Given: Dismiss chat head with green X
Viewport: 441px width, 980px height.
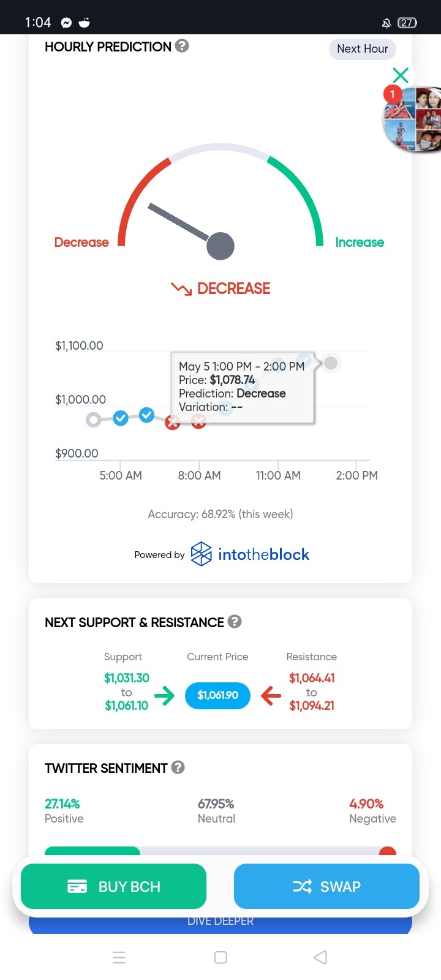Looking at the screenshot, I should pos(401,75).
